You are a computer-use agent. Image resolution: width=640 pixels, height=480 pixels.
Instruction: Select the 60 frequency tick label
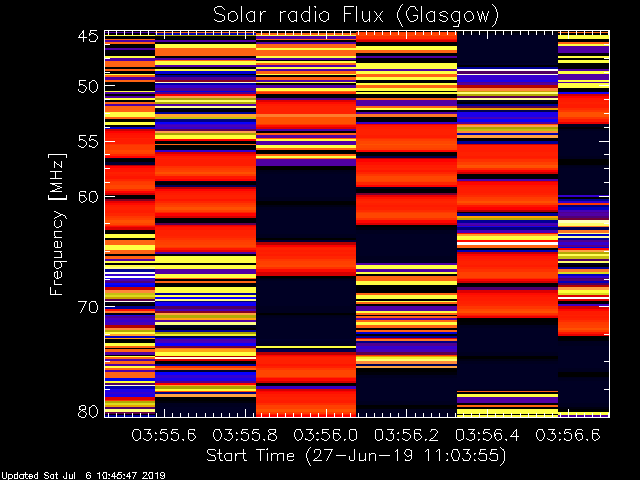point(88,197)
